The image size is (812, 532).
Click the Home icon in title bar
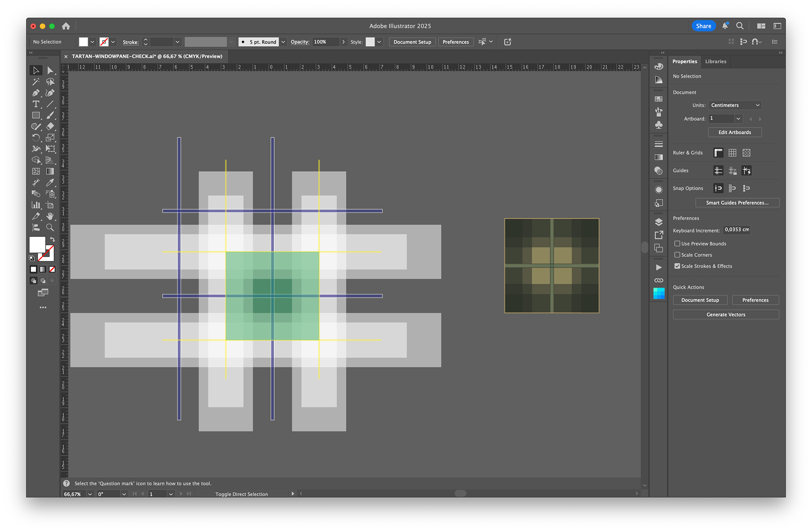[x=66, y=26]
